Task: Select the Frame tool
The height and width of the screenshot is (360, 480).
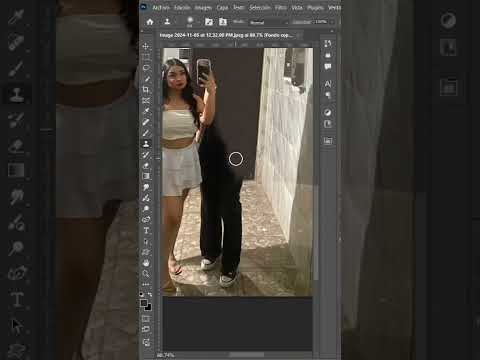Action: point(146,100)
